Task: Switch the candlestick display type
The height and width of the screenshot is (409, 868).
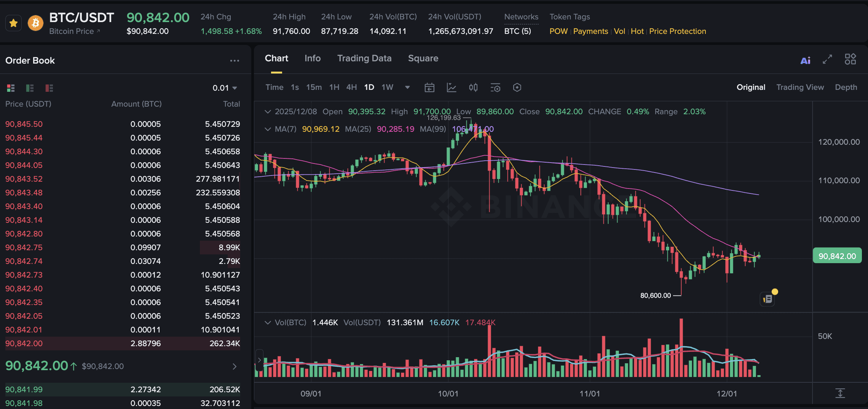Action: tap(473, 87)
